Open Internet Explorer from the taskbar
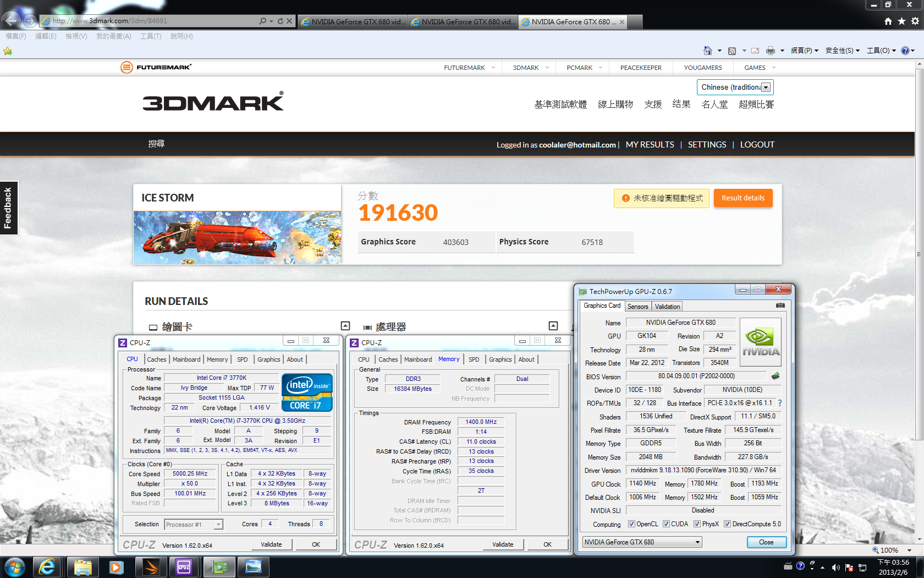 [x=47, y=567]
